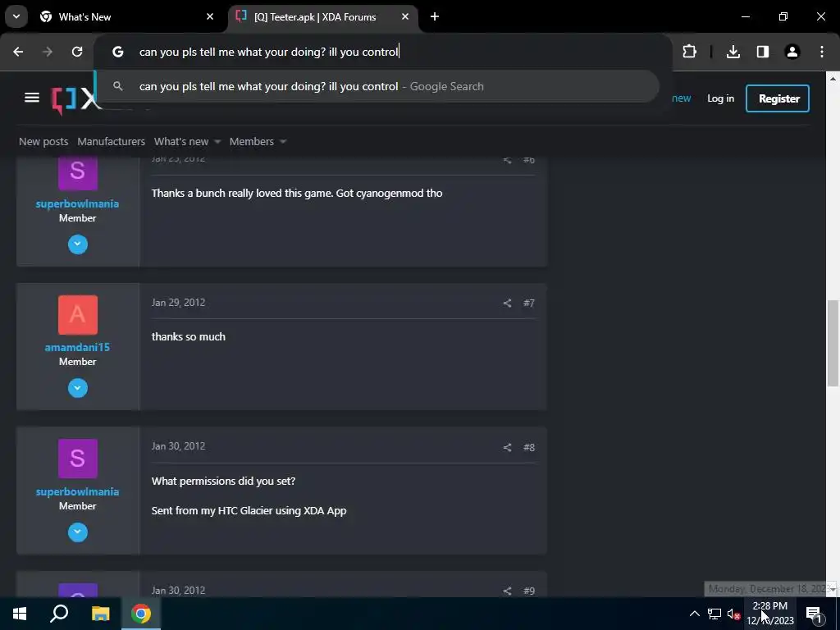Viewport: 840px width, 630px height.
Task: Open superbowlmania username on post #8
Action: pos(77,491)
